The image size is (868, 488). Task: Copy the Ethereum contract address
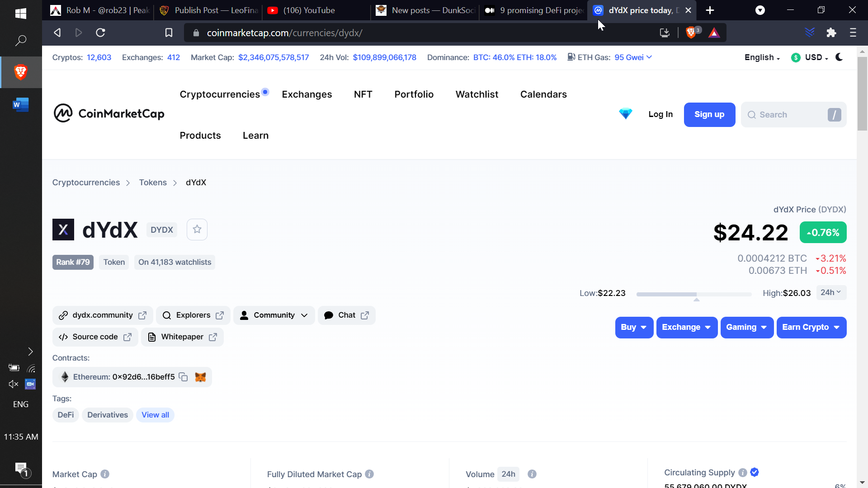coord(183,377)
